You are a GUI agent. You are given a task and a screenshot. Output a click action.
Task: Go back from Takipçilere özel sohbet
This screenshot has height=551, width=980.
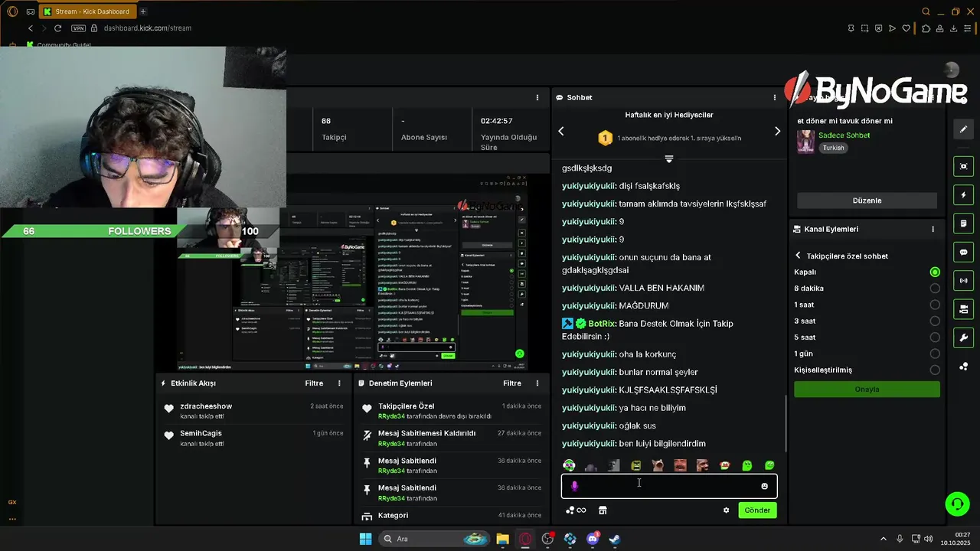pos(798,256)
